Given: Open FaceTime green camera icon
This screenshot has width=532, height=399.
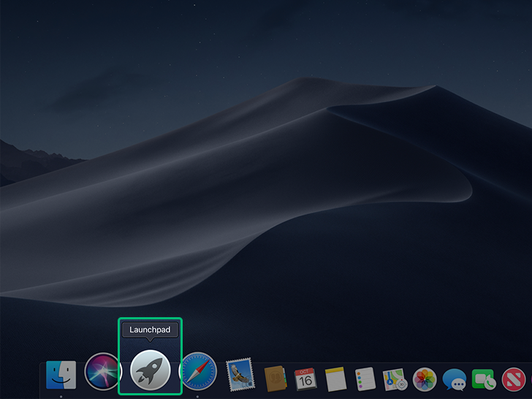Looking at the screenshot, I should coord(484,379).
